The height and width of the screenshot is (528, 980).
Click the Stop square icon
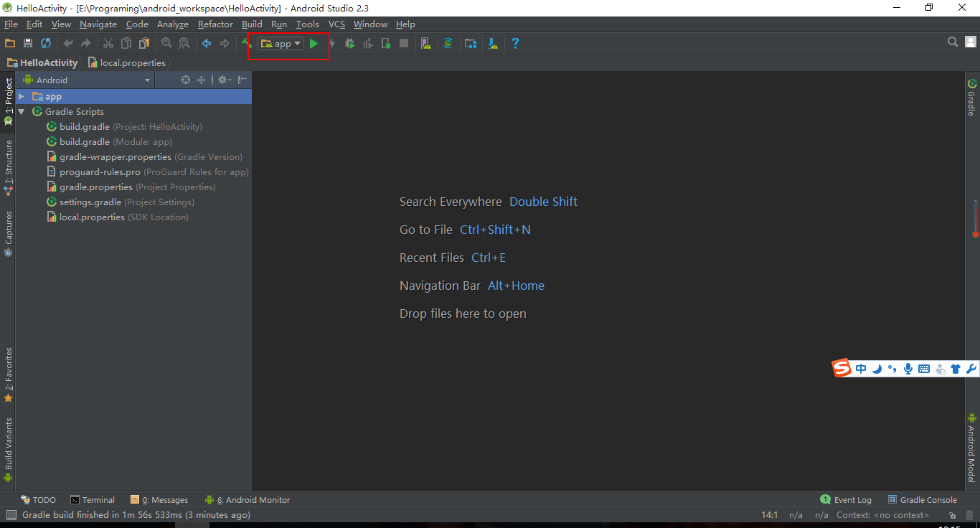coord(404,44)
